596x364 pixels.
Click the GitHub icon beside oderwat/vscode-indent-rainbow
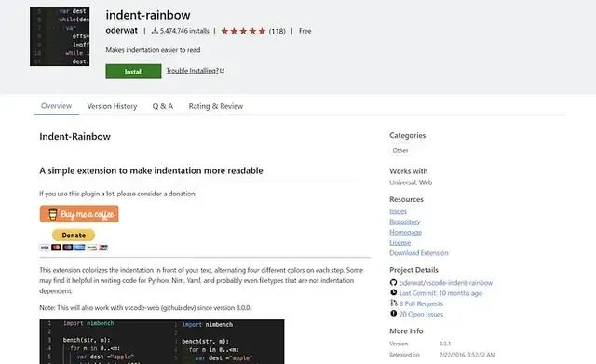[393, 282]
